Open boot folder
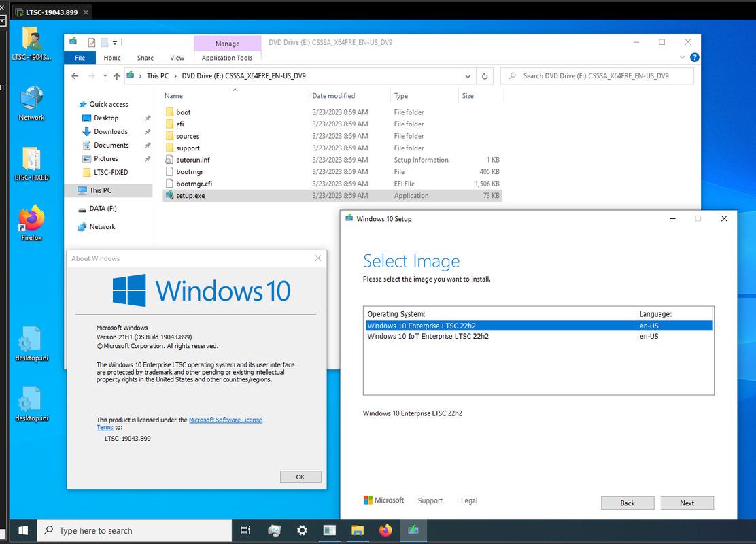This screenshot has height=544, width=756. (183, 112)
